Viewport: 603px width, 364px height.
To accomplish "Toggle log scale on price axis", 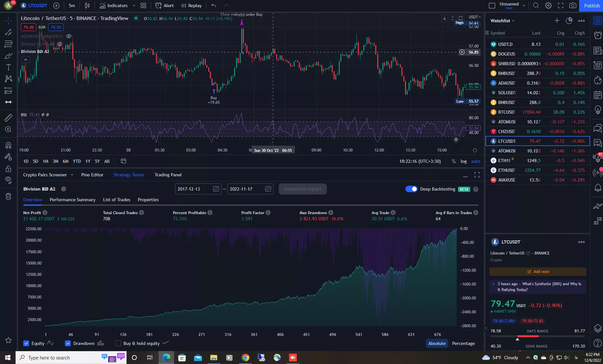I will point(463,161).
